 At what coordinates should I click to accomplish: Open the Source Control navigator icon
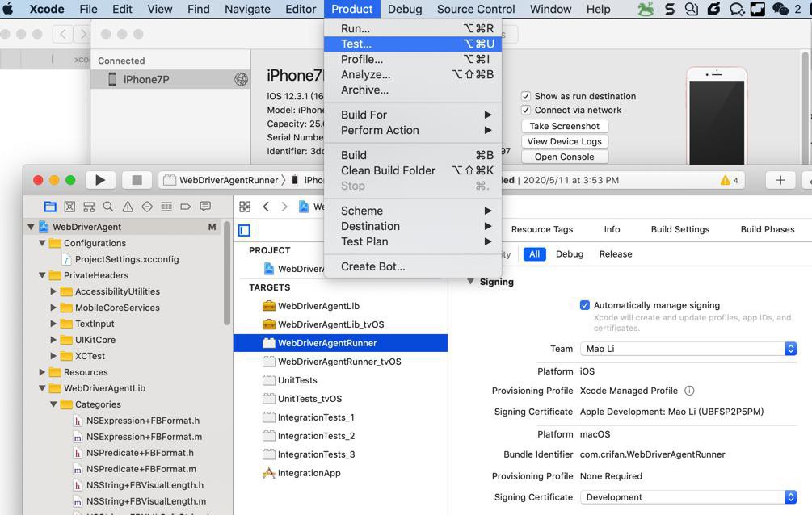click(69, 207)
